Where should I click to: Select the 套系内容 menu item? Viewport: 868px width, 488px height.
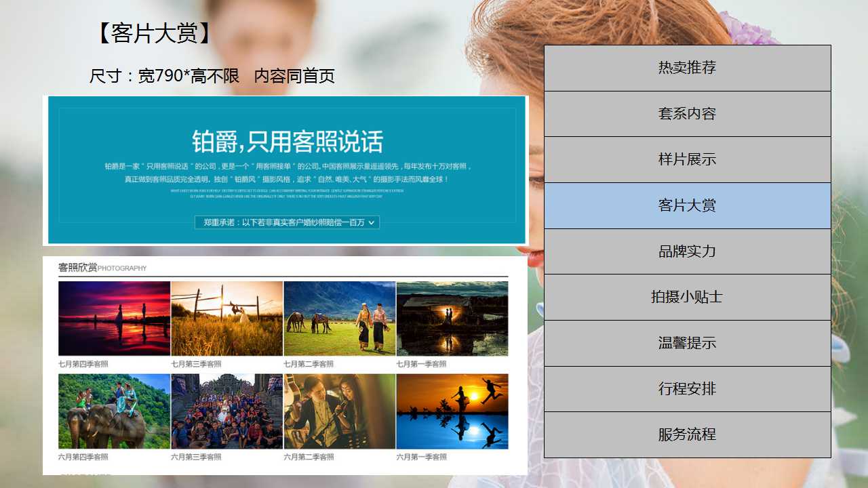(x=687, y=114)
